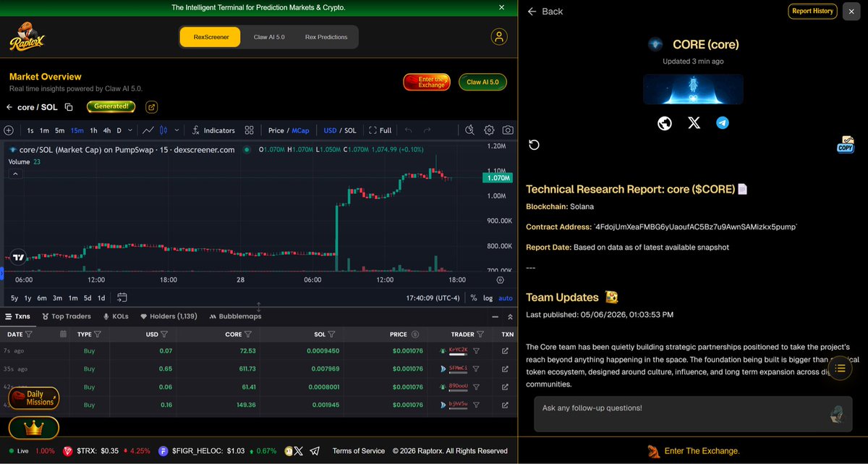This screenshot has width=868, height=464.
Task: Minimize the transactions panel
Action: [495, 317]
